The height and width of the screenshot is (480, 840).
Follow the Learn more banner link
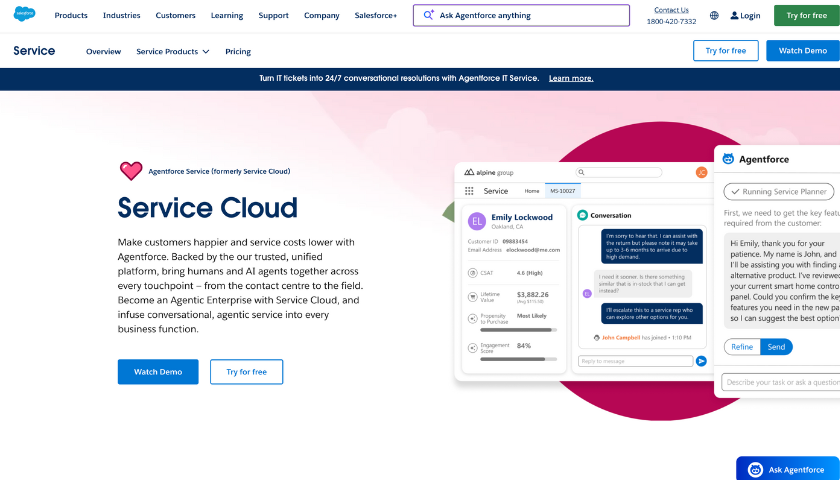pyautogui.click(x=571, y=78)
